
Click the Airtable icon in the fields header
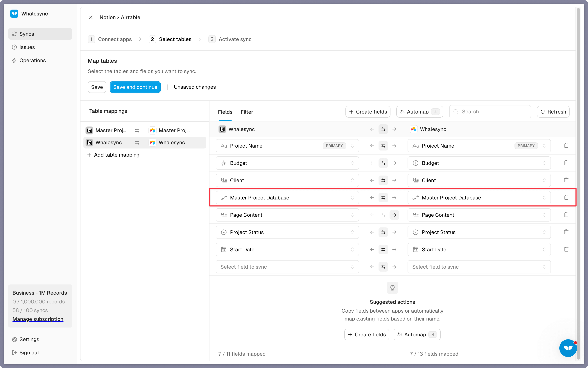tap(414, 129)
